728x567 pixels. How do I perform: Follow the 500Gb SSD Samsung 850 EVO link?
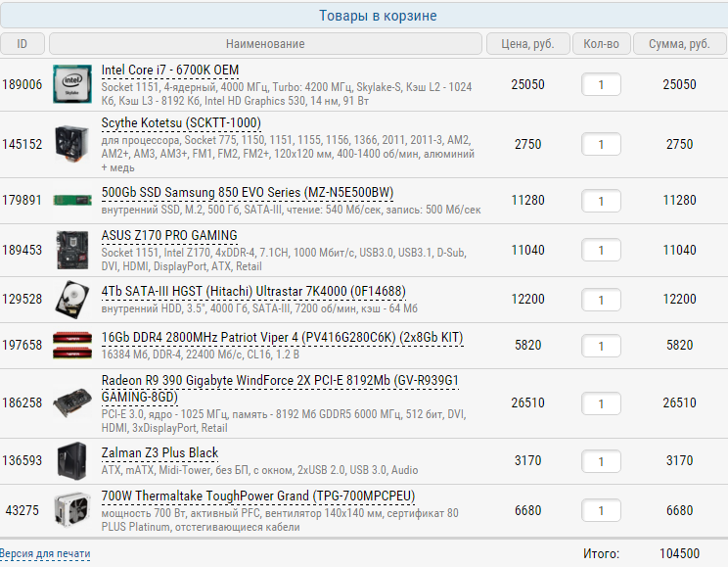(248, 193)
